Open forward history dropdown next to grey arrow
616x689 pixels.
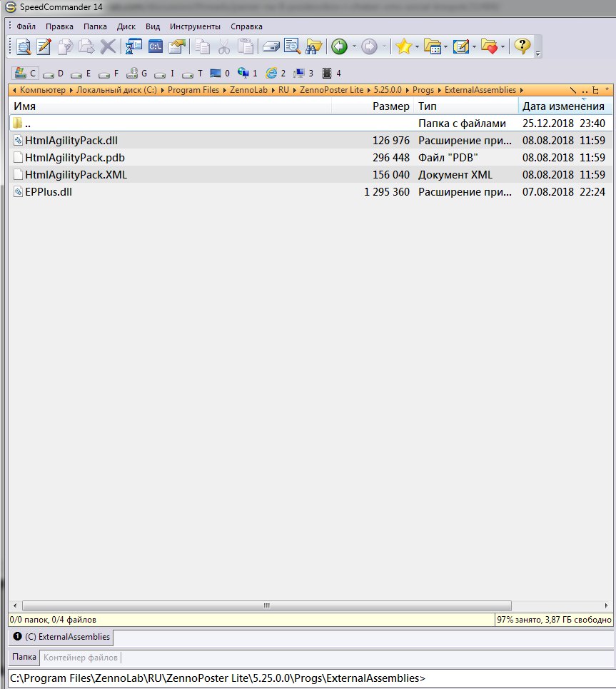[384, 46]
